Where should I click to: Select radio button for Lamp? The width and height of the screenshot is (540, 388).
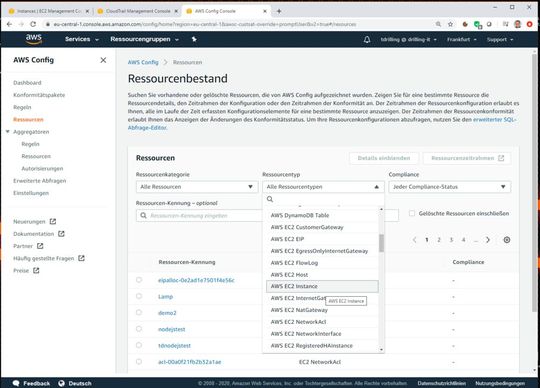(139, 296)
